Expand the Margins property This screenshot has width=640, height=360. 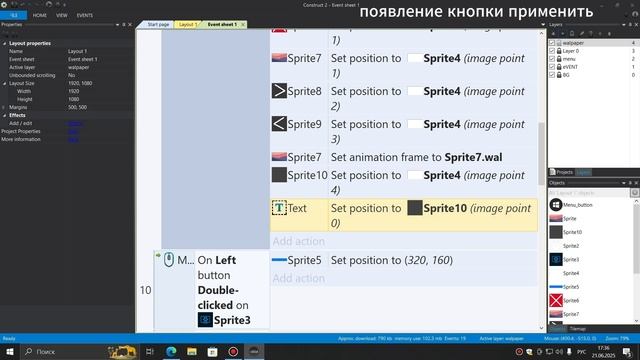[4, 107]
